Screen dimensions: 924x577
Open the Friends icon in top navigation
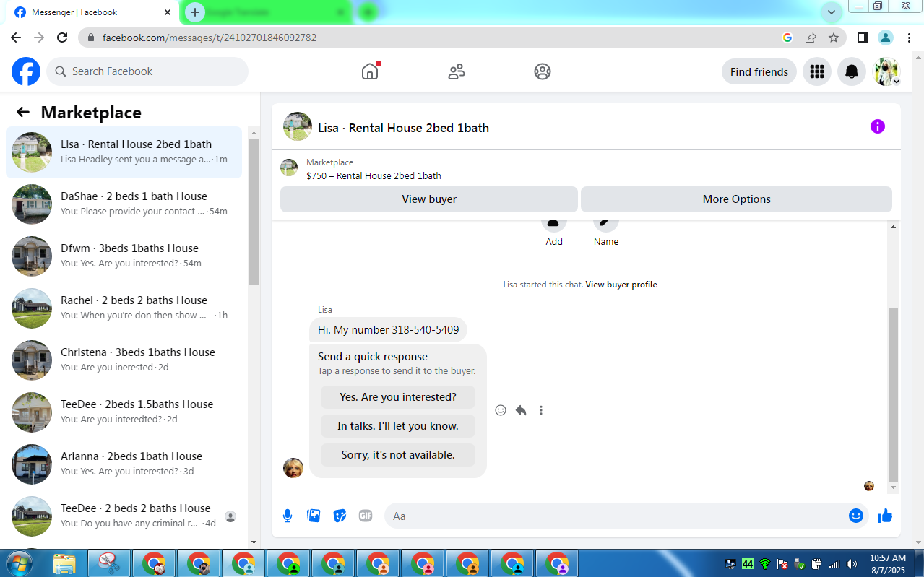pos(457,71)
